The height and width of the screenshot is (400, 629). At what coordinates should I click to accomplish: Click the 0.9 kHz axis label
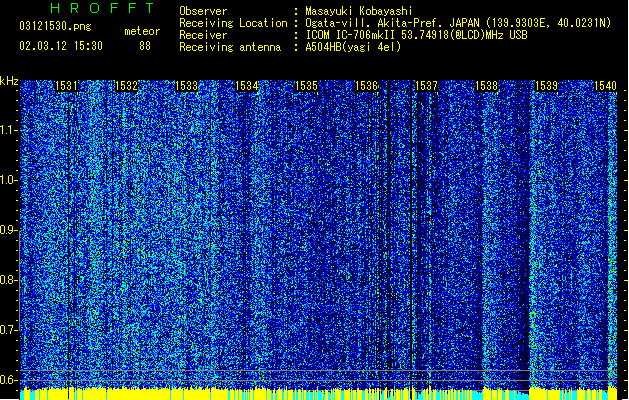tap(9, 230)
